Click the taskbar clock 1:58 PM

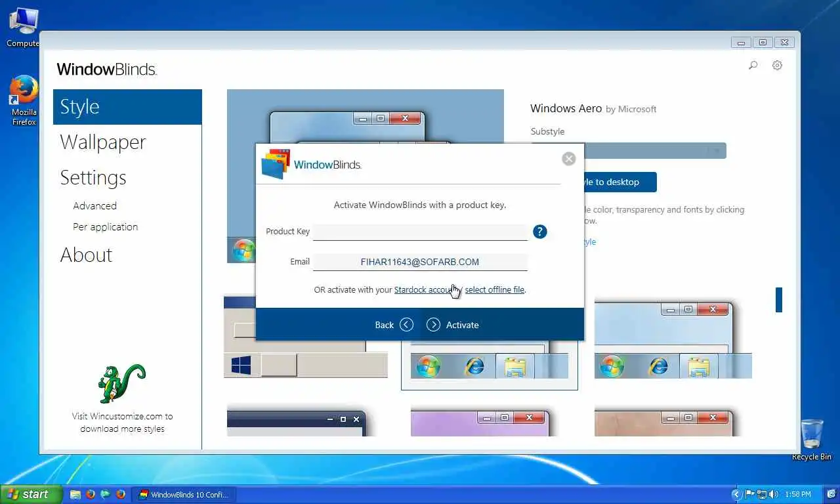pos(797,494)
